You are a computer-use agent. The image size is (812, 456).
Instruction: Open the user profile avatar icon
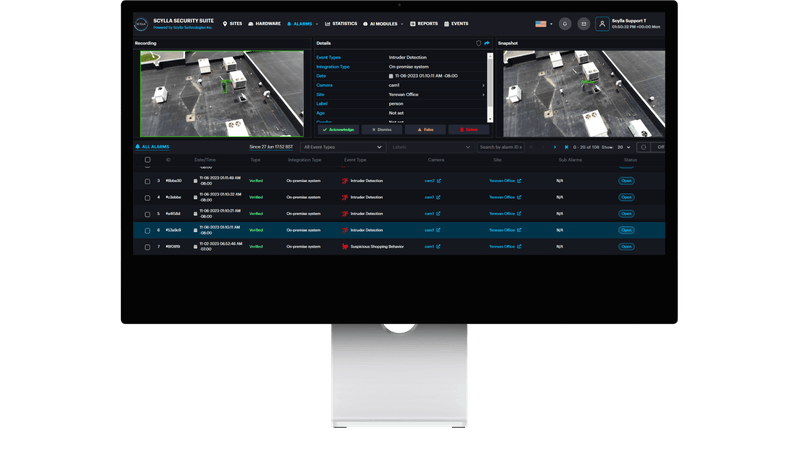point(602,24)
